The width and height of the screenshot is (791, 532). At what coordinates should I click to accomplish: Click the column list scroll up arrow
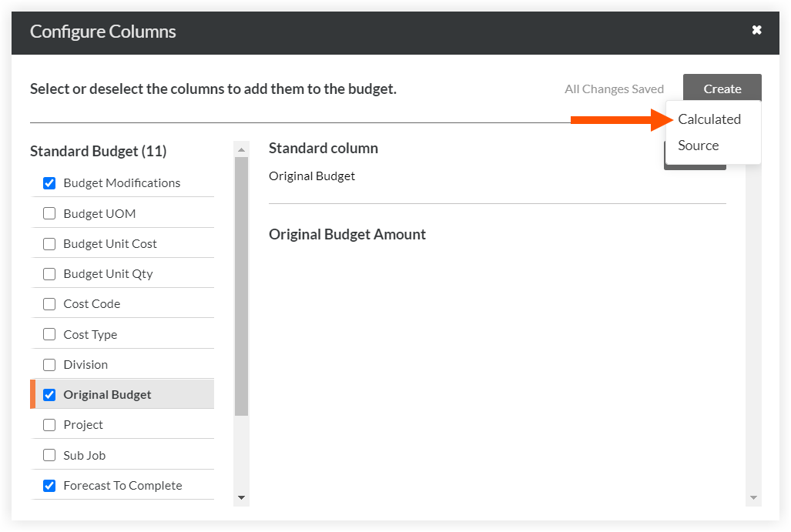[x=241, y=149]
